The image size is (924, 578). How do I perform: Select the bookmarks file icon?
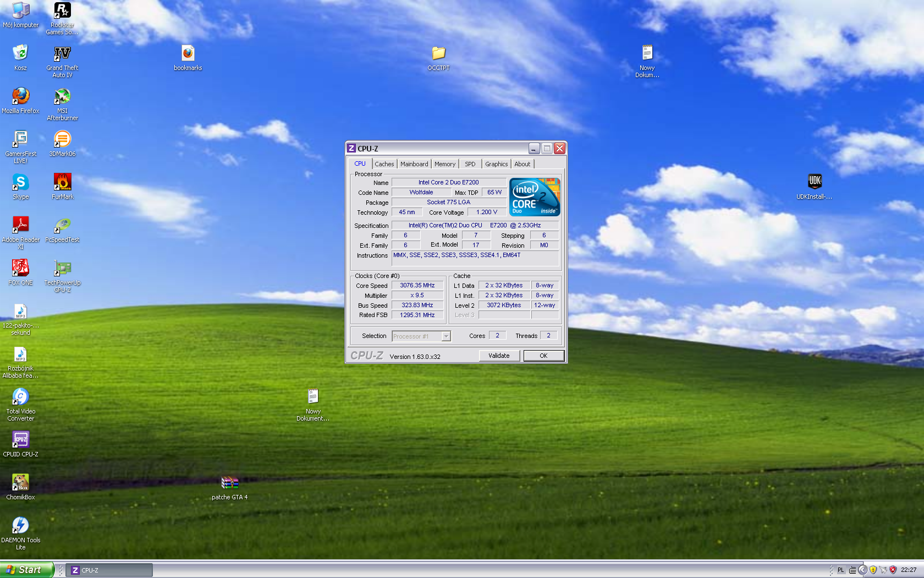pyautogui.click(x=188, y=57)
